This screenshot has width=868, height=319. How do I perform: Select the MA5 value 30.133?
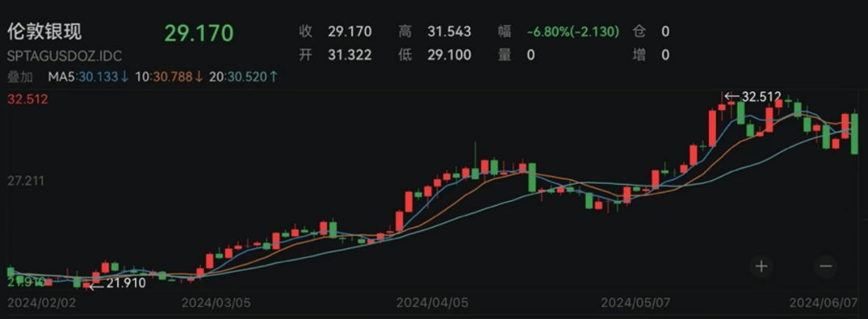100,77
